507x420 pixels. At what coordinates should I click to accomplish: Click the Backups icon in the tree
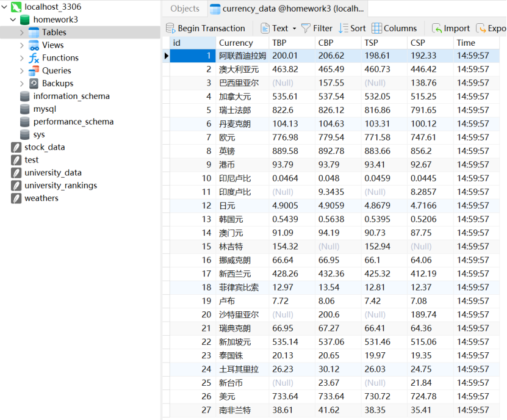tap(34, 84)
